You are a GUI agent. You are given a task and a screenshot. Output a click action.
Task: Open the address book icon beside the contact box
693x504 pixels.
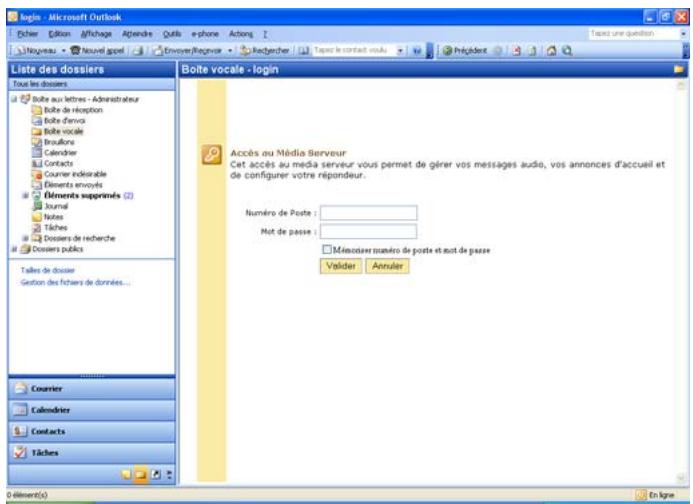pos(304,51)
